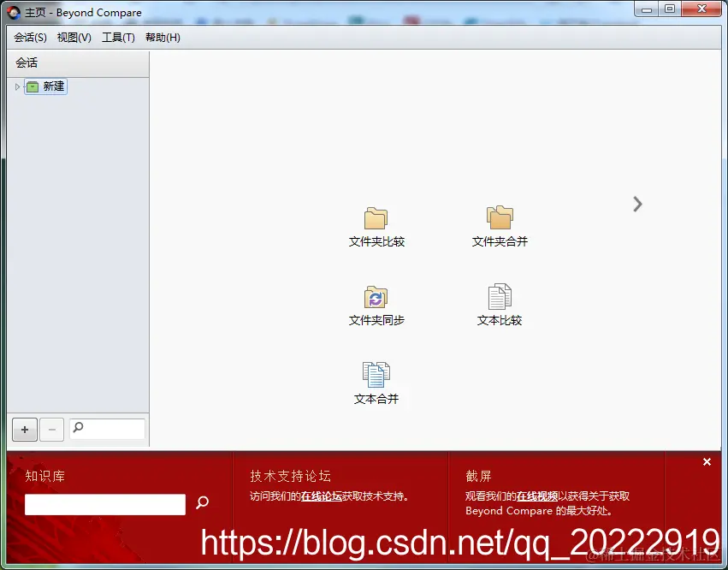The image size is (728, 570).
Task: Click the Beyond Compare title bar app icon
Action: 14,13
